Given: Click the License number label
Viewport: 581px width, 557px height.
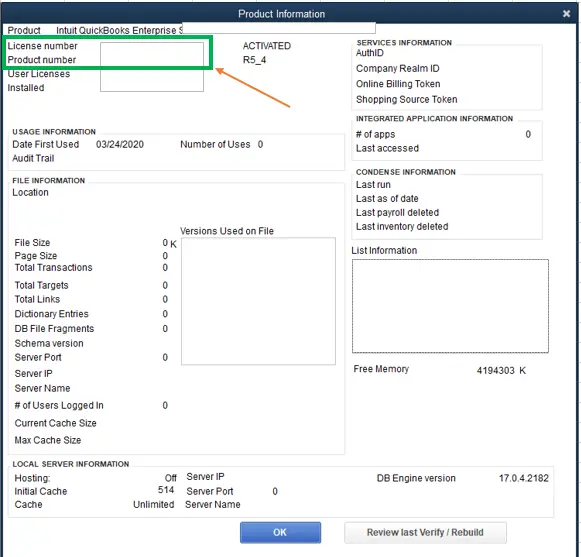Looking at the screenshot, I should (x=42, y=46).
